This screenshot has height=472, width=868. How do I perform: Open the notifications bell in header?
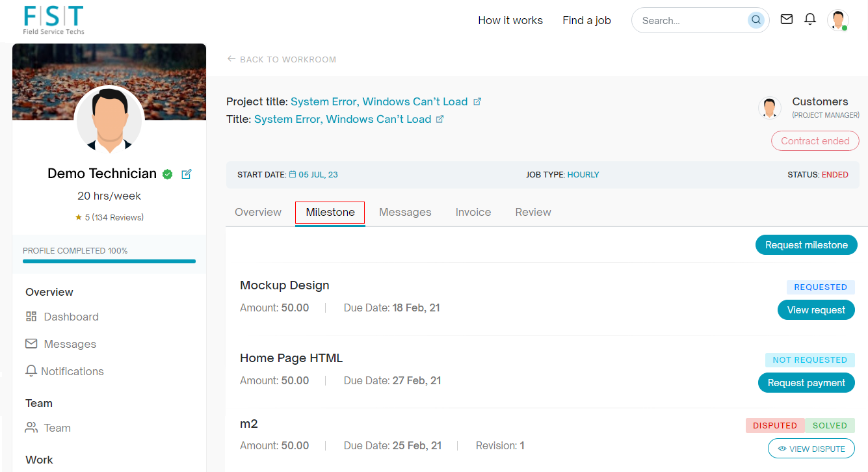pos(810,20)
